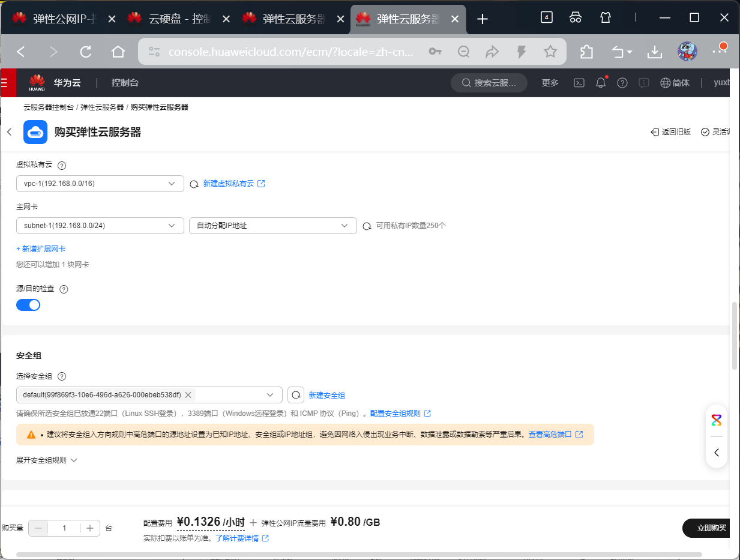Refresh the security group list
Image resolution: width=740 pixels, height=560 pixels.
(296, 395)
